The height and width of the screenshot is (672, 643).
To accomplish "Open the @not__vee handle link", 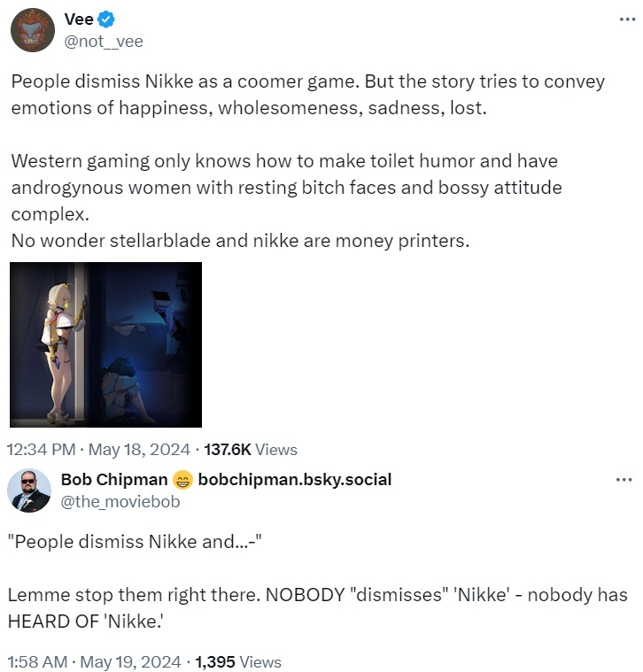I will (x=104, y=41).
